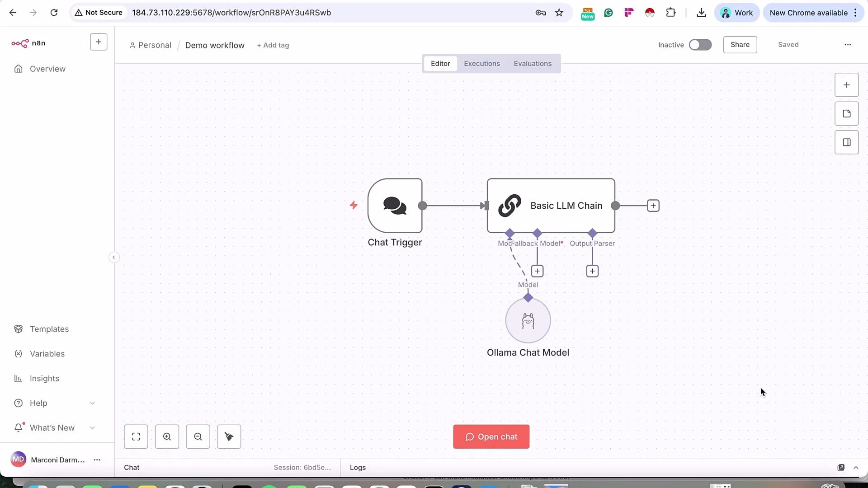Select the Basic LLM Chain node
This screenshot has height=488, width=868.
(x=551, y=206)
